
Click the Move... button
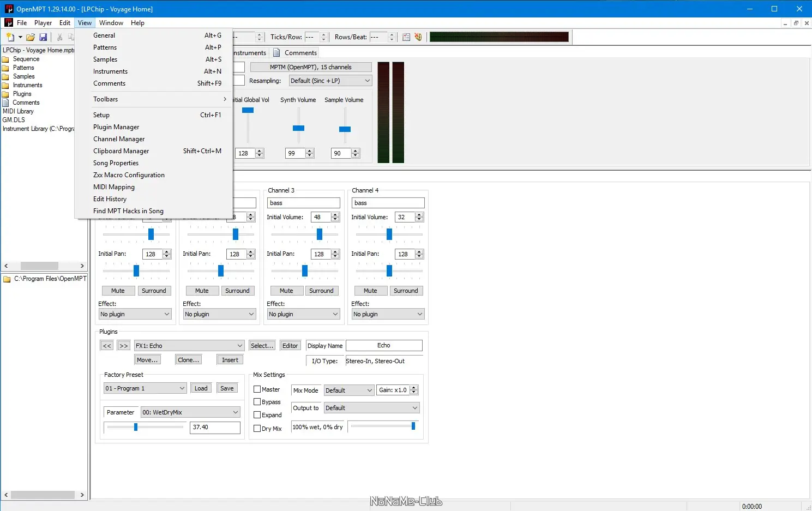[147, 360]
